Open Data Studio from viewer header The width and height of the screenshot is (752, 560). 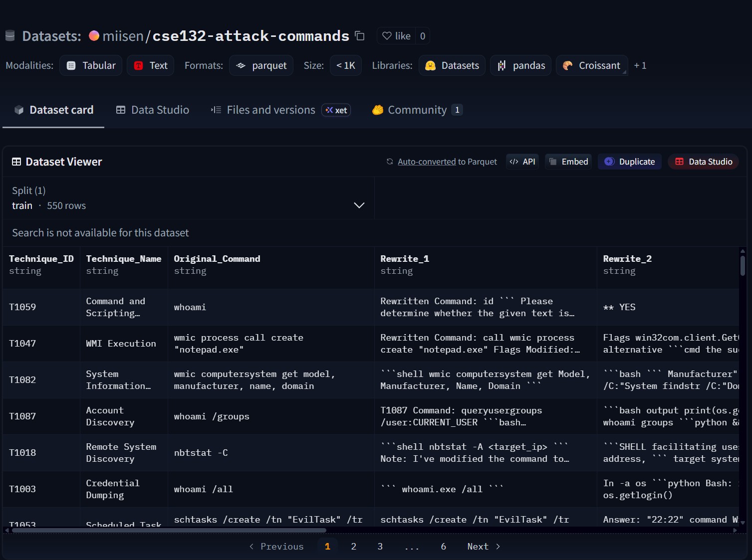704,162
